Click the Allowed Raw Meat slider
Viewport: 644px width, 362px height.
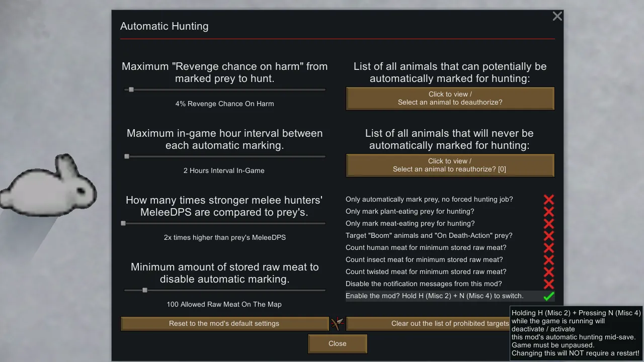coord(145,290)
